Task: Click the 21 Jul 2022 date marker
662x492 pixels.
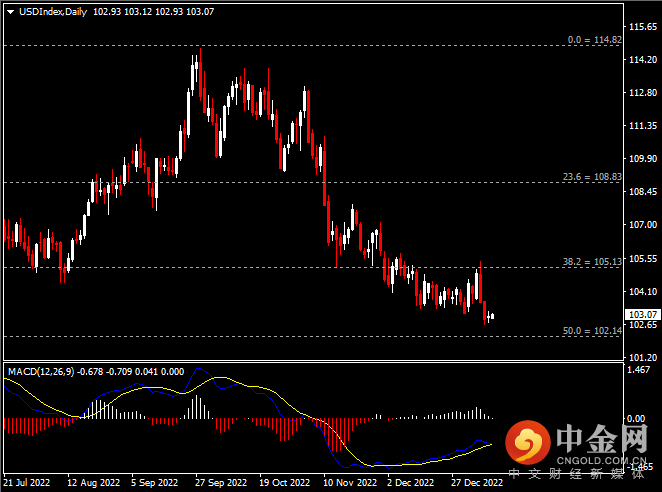Action: pos(28,482)
